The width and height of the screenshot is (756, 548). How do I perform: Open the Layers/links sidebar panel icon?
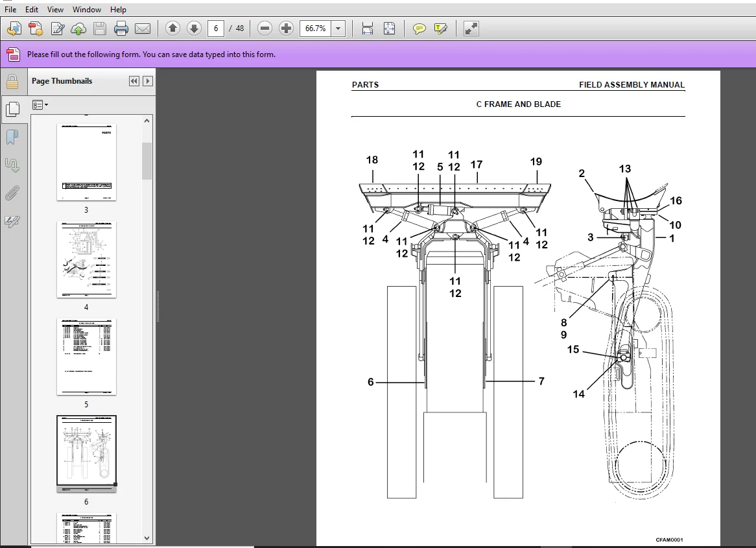click(x=12, y=165)
